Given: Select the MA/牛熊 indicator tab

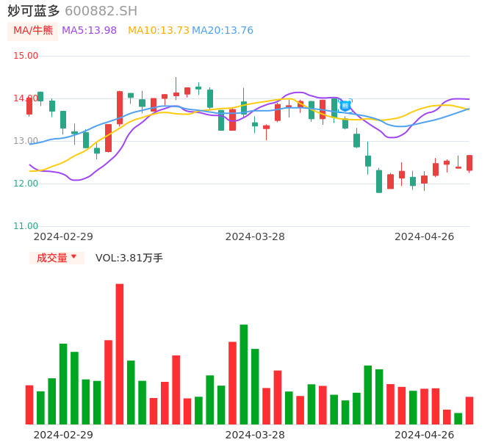Looking at the screenshot, I should [32, 31].
